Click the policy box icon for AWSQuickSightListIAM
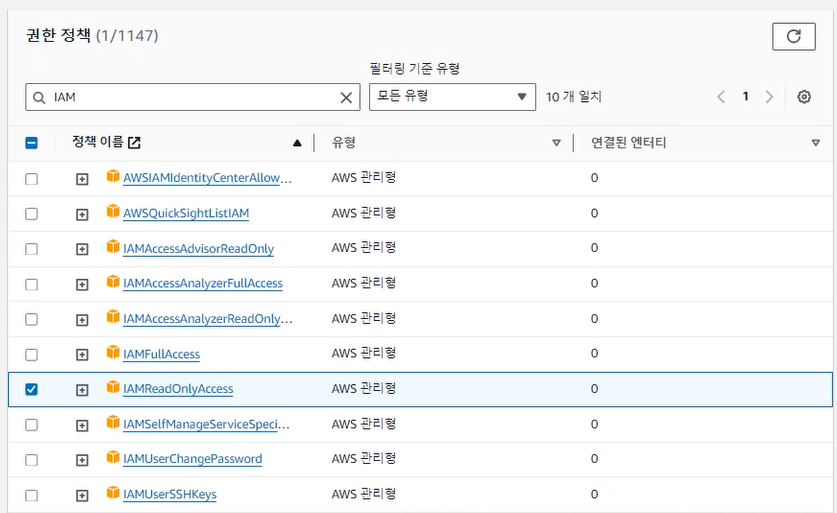Image resolution: width=837 pixels, height=513 pixels. click(113, 211)
